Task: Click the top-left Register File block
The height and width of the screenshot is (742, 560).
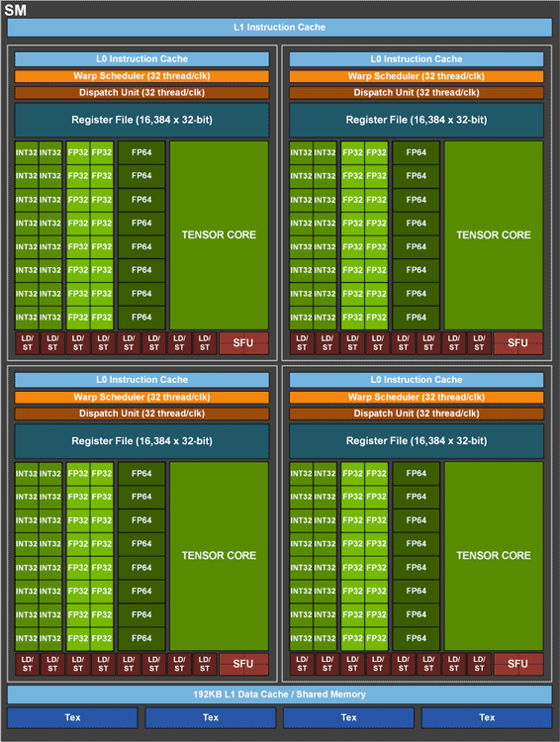Action: (141, 120)
